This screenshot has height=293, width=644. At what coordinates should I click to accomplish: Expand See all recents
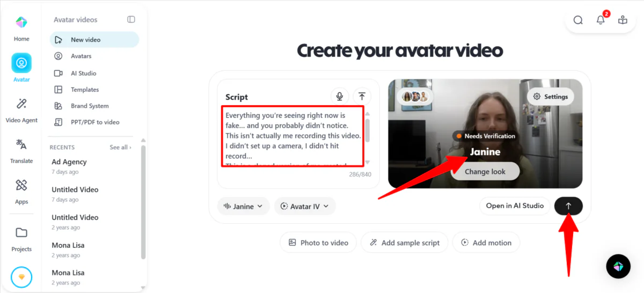[121, 147]
